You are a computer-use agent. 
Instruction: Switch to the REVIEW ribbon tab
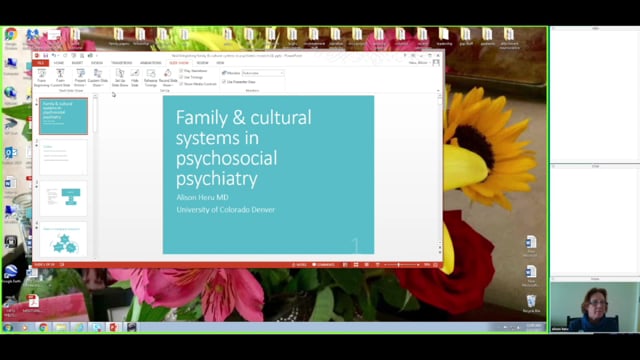point(202,63)
